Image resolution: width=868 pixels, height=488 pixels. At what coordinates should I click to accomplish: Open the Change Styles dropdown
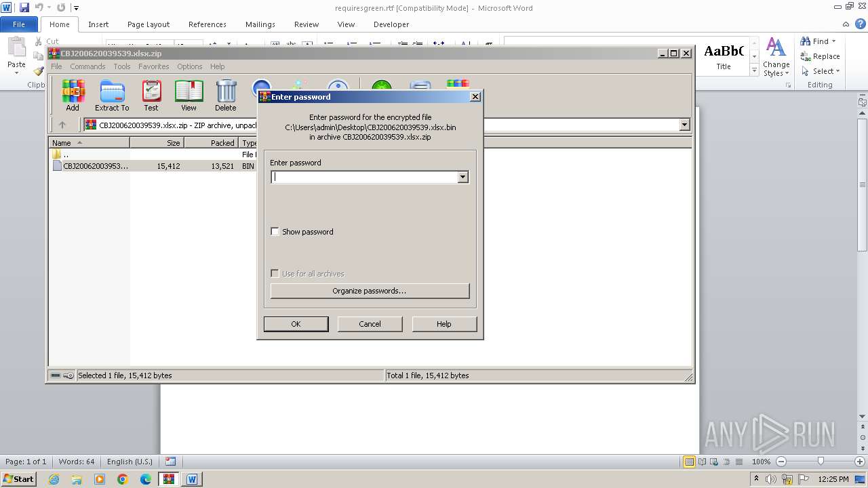776,57
